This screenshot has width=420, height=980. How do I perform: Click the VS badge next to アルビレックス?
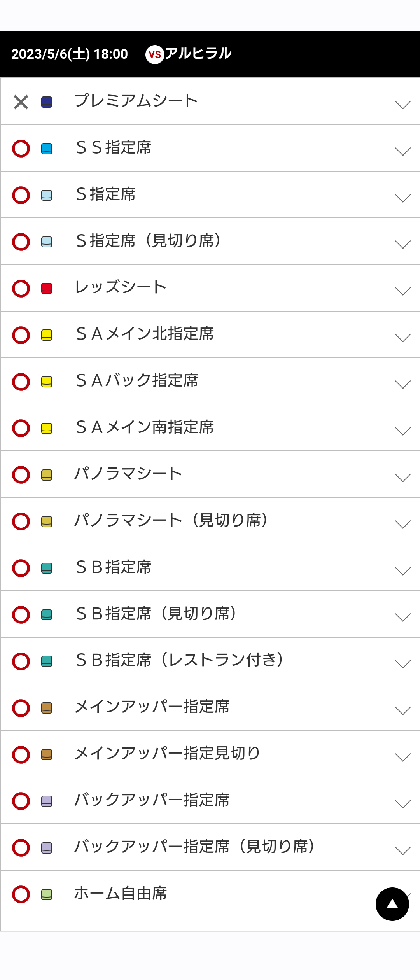click(x=155, y=54)
